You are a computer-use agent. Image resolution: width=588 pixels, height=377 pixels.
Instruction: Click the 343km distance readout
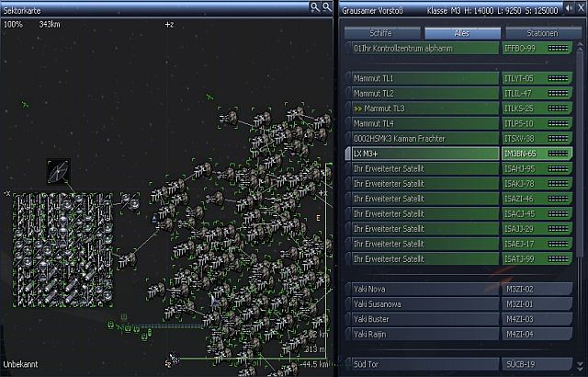50,25
